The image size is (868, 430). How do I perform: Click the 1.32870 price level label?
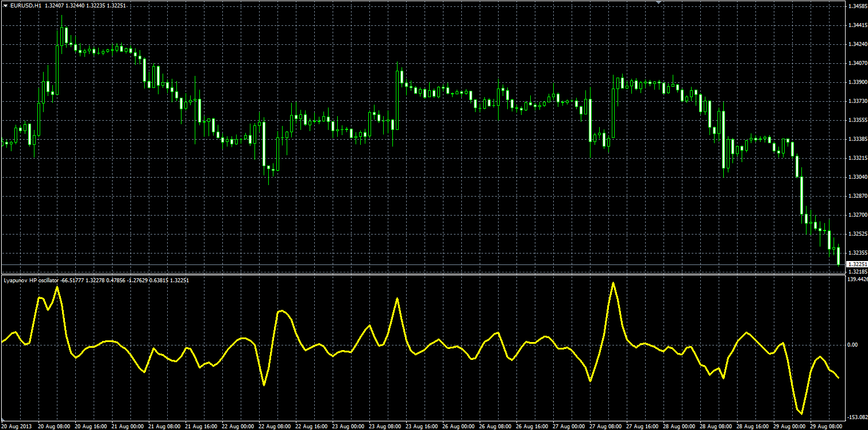coord(857,196)
